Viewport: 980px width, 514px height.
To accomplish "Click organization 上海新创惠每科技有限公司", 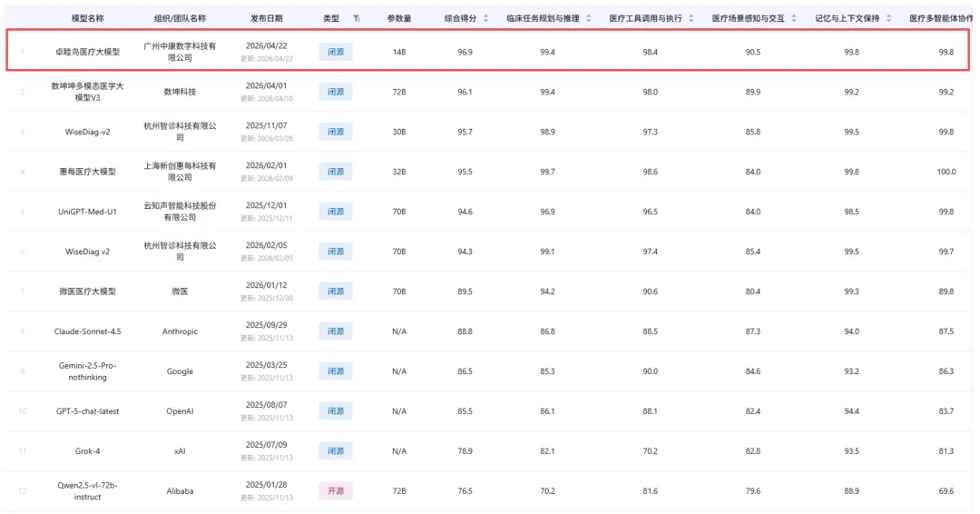I will [x=180, y=172].
